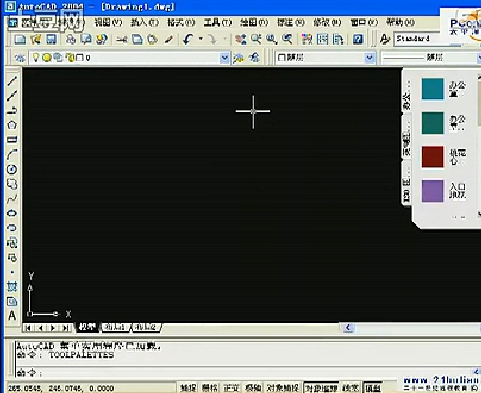Select the Polygon tool
The image size is (481, 393).
[x=12, y=125]
